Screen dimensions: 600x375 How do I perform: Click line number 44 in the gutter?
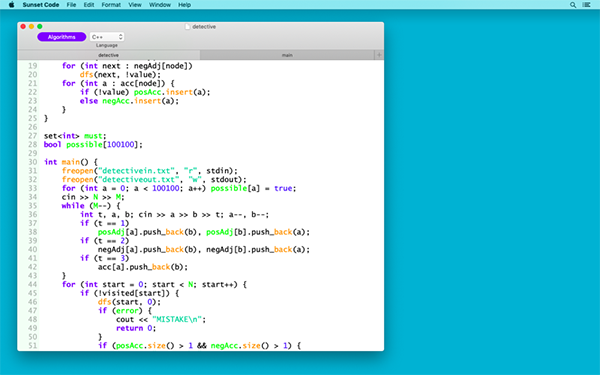tap(33, 284)
